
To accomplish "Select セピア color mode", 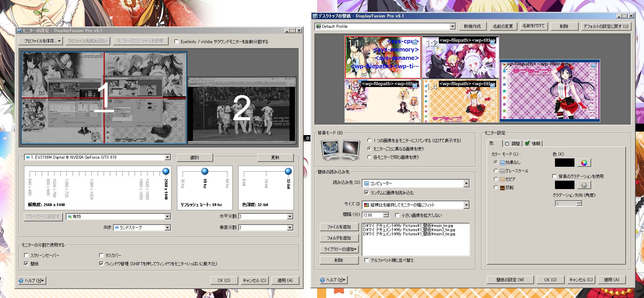I will coord(496,179).
